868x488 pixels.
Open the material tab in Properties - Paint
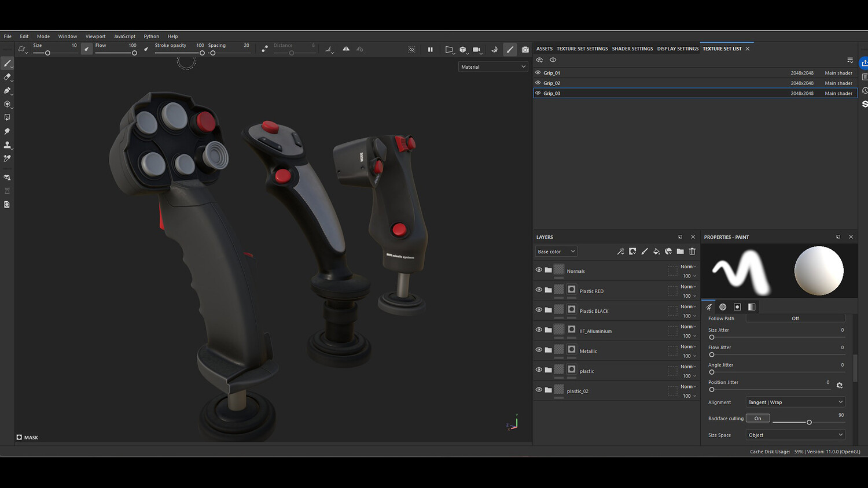[x=752, y=307]
